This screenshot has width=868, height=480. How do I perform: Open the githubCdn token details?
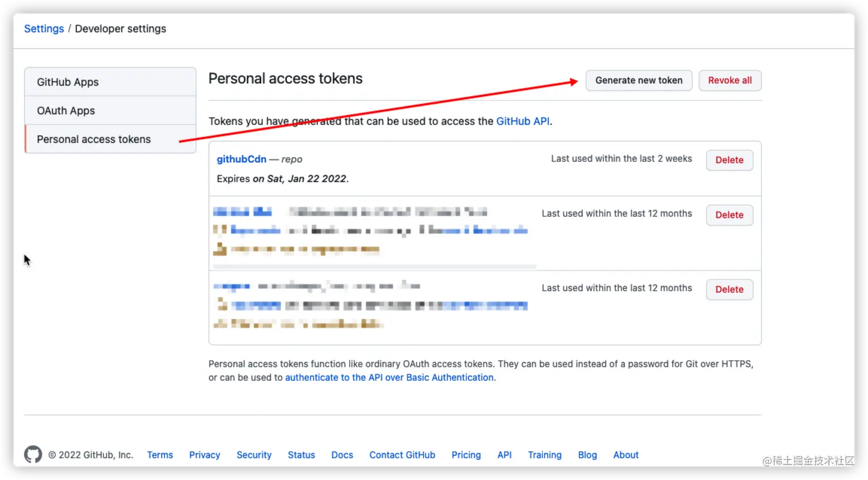[x=241, y=159]
